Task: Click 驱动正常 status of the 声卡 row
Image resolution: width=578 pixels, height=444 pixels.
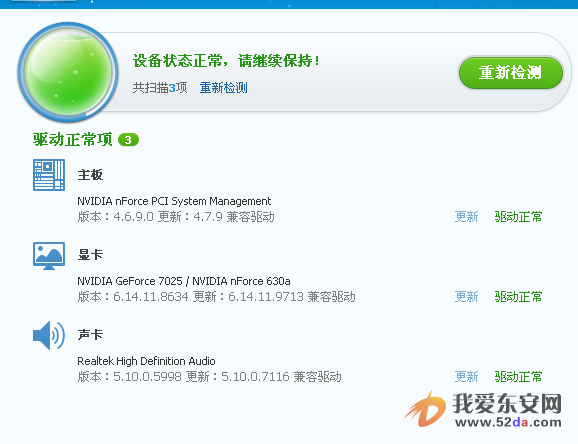Action: click(x=518, y=377)
